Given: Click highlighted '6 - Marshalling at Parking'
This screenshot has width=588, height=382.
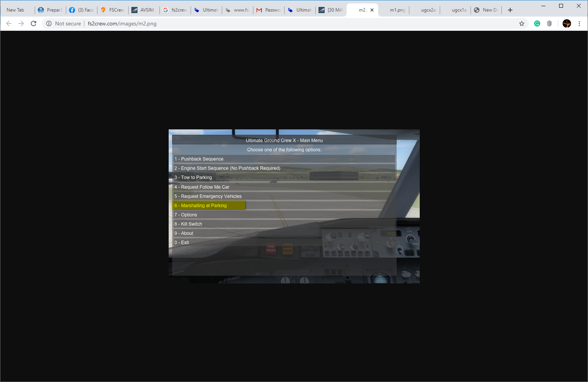Looking at the screenshot, I should 209,206.
